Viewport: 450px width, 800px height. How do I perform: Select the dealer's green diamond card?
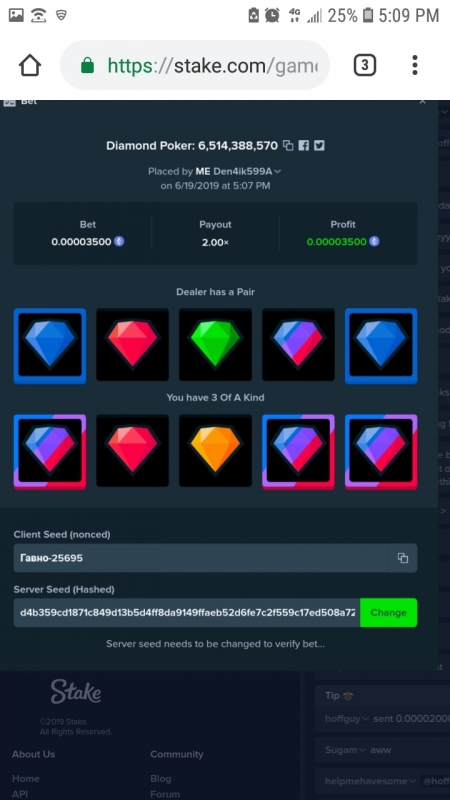click(x=215, y=345)
